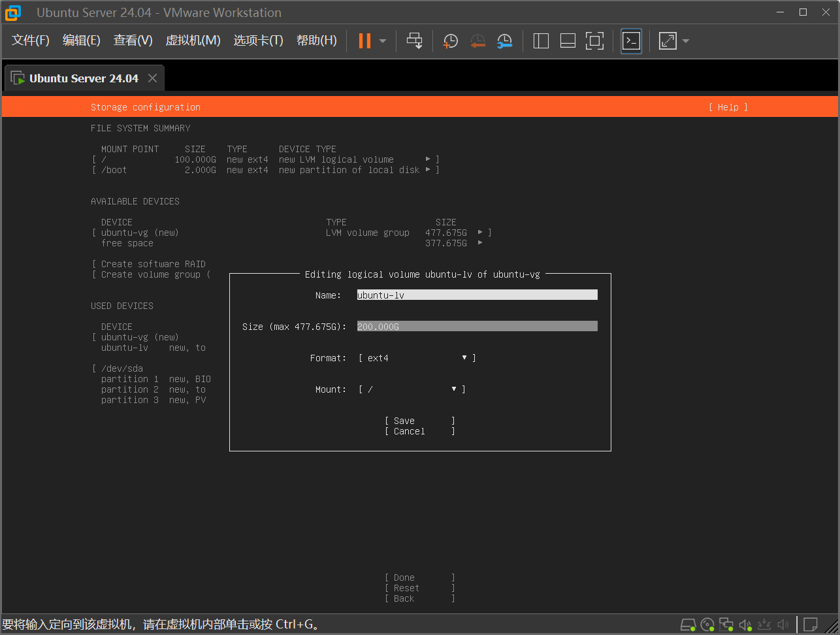
Task: Expand the arrow on the / mount point row
Action: 428,159
